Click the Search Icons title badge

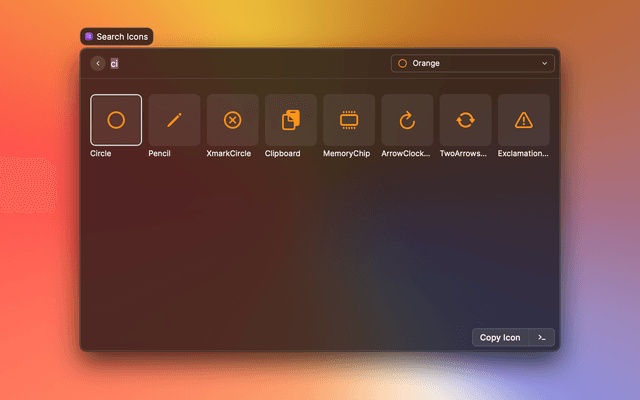pos(117,36)
